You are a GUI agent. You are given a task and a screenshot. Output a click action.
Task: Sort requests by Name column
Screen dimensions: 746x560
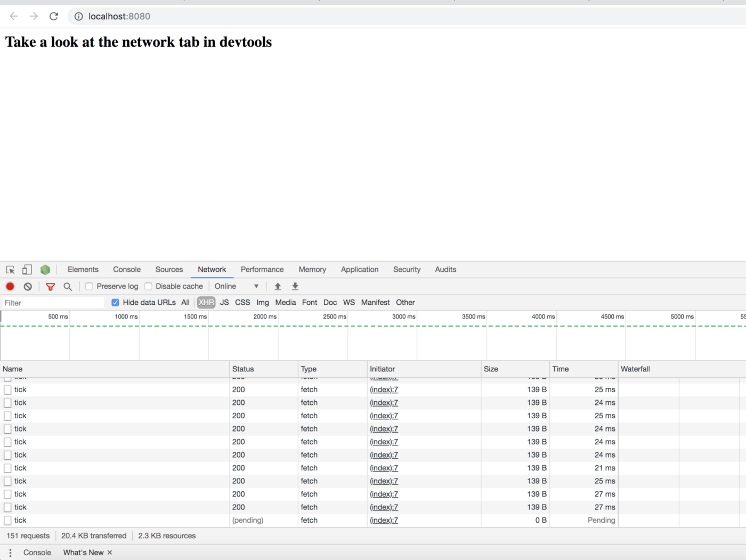(x=115, y=369)
